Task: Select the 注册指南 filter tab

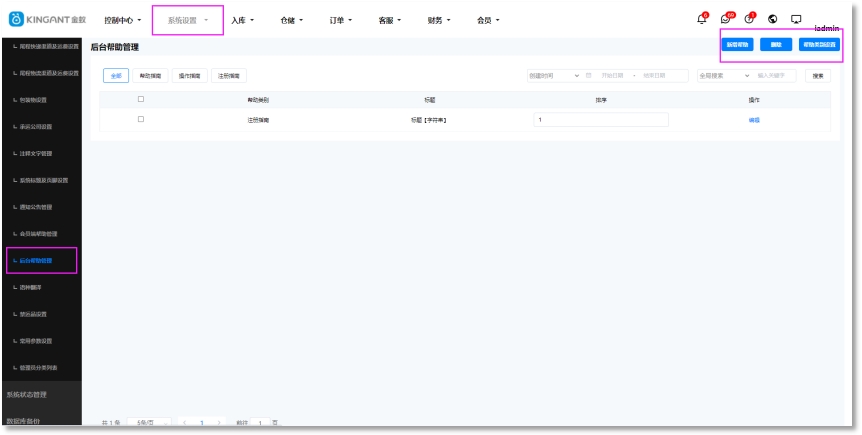Action: click(x=229, y=76)
